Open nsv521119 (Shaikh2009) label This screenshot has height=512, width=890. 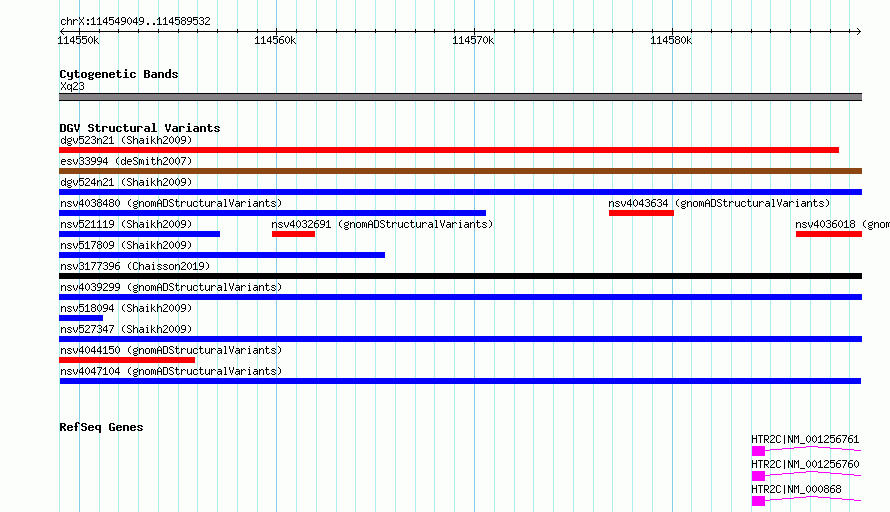126,224
